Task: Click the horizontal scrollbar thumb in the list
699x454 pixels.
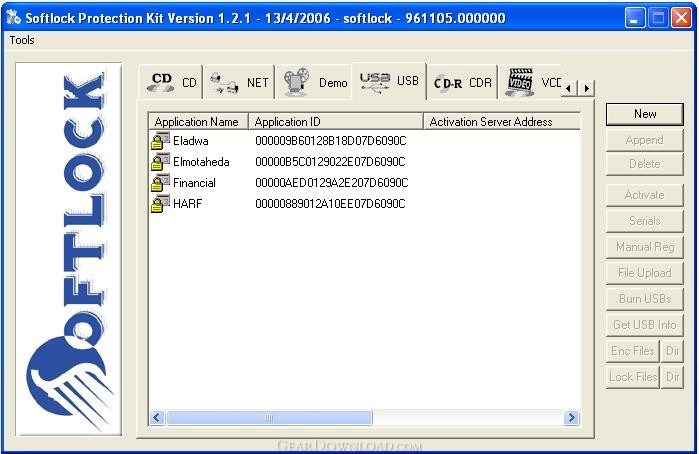Action: (269, 417)
